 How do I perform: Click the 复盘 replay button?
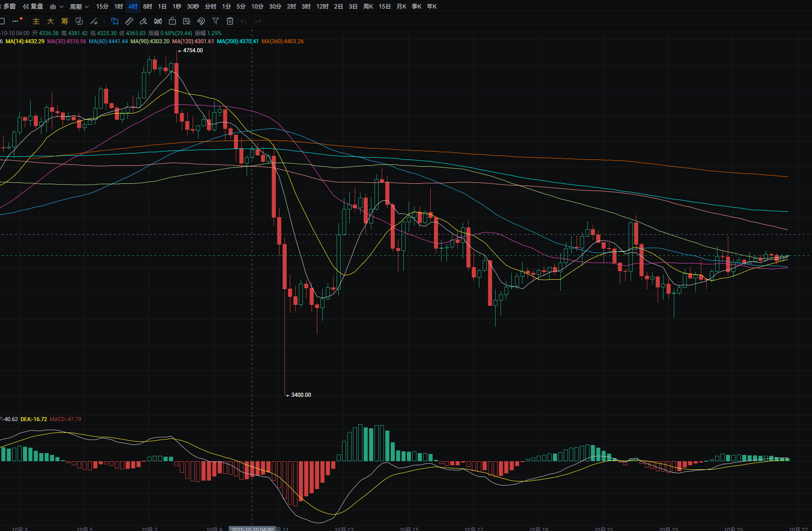(33, 6)
